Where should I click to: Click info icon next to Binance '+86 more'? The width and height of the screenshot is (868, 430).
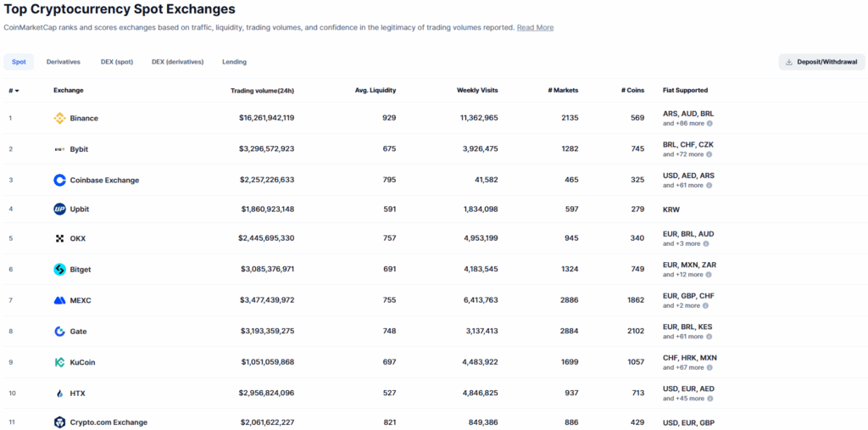709,124
